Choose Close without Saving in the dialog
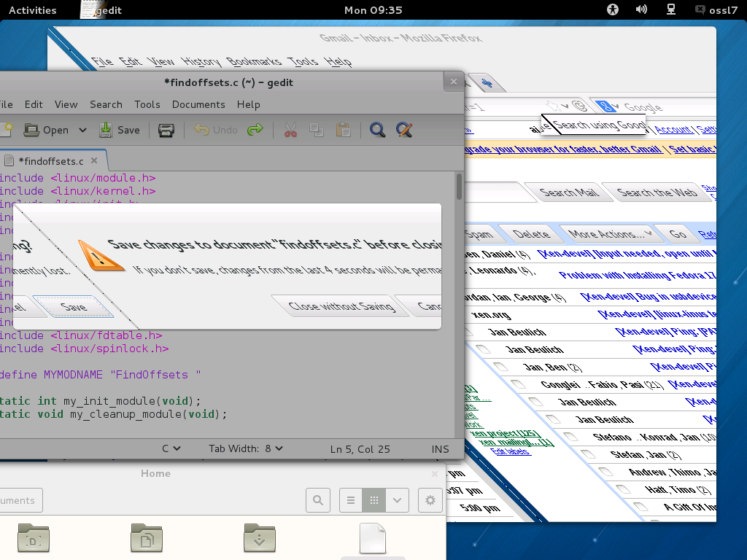 pos(341,306)
